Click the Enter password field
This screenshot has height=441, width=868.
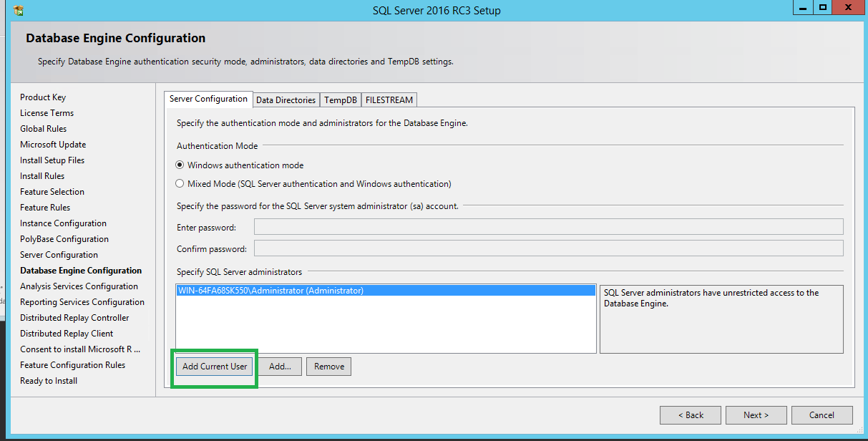click(548, 227)
